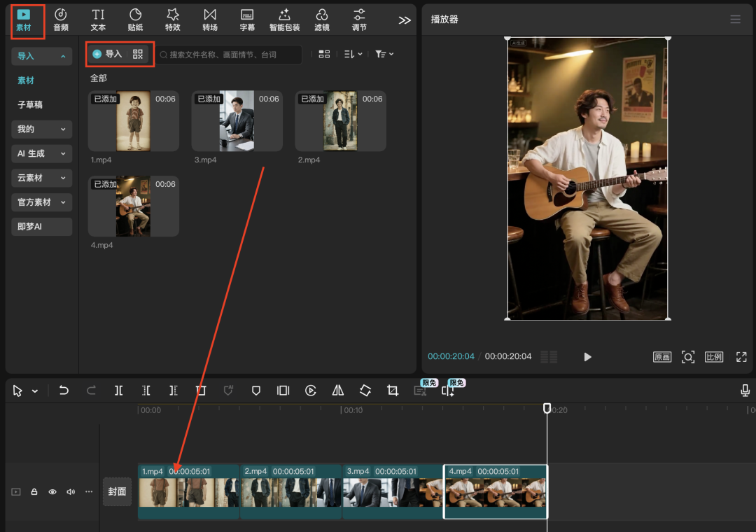Image resolution: width=756 pixels, height=532 pixels.
Task: Open the 音频 (Audio) panel
Action: click(61, 20)
